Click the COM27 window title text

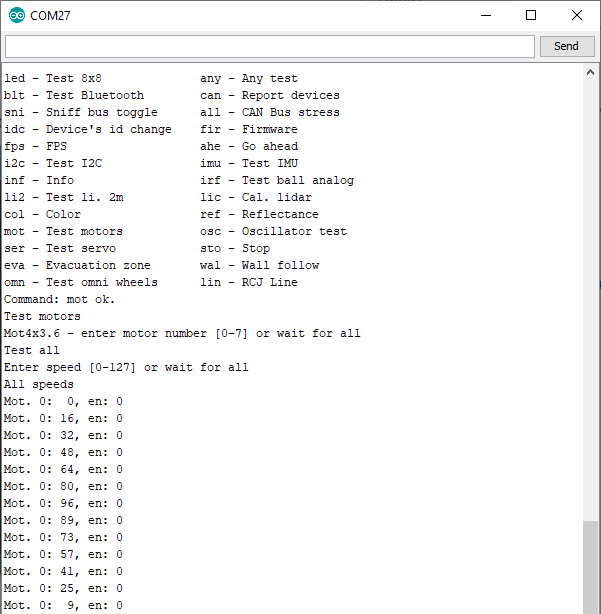click(x=52, y=16)
